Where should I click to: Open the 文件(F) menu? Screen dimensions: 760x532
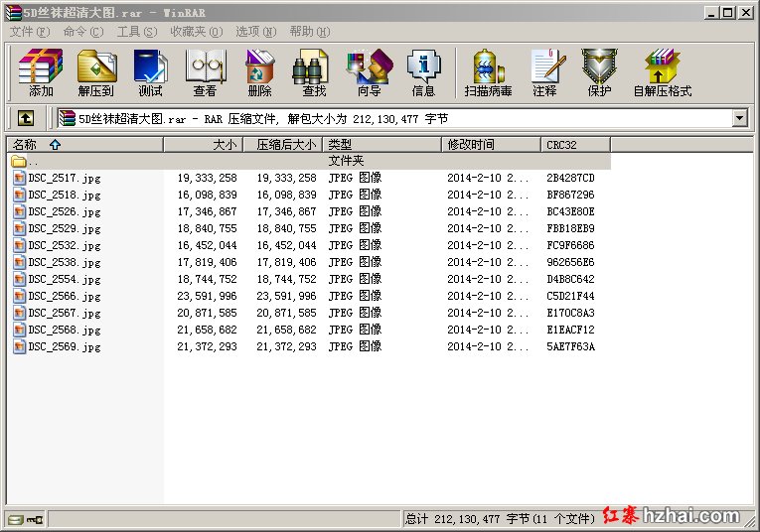[30, 32]
